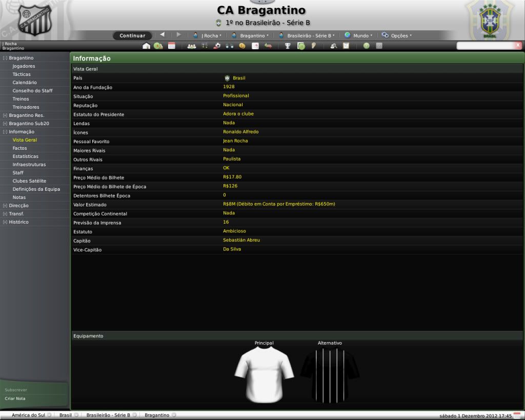The height and width of the screenshot is (420, 525).
Task: Open the Mundo dropdown menu
Action: [x=358, y=35]
